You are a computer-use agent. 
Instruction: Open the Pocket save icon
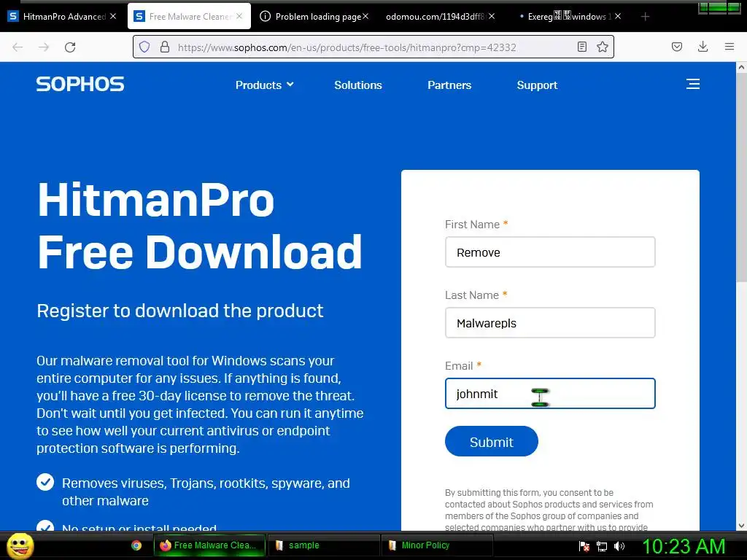coord(676,47)
